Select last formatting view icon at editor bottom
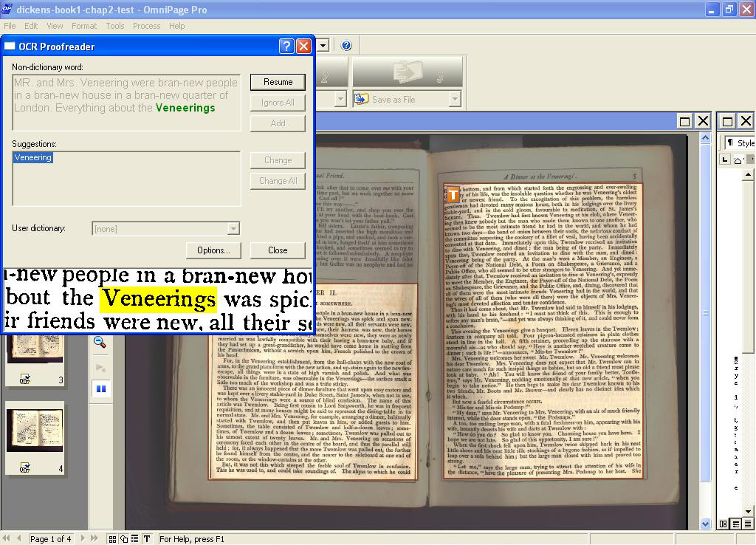The height and width of the screenshot is (545, 756). coord(747,524)
